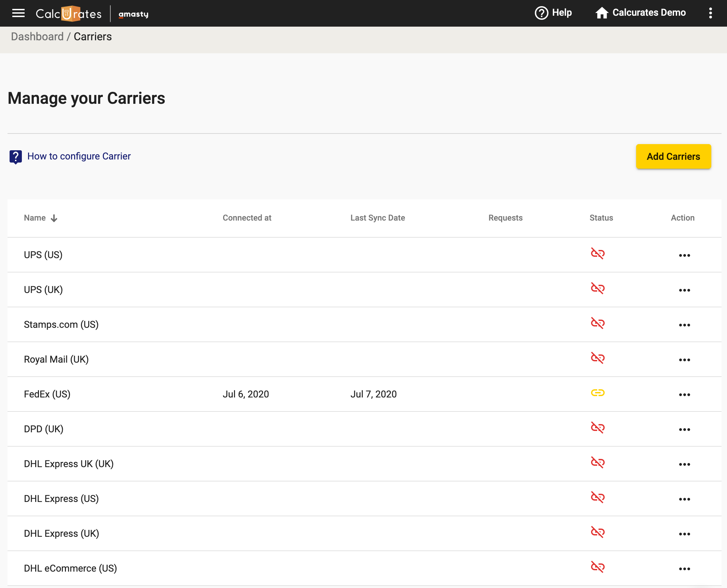Image resolution: width=727 pixels, height=588 pixels.
Task: Click the Calcurates Demo home icon
Action: pos(602,13)
